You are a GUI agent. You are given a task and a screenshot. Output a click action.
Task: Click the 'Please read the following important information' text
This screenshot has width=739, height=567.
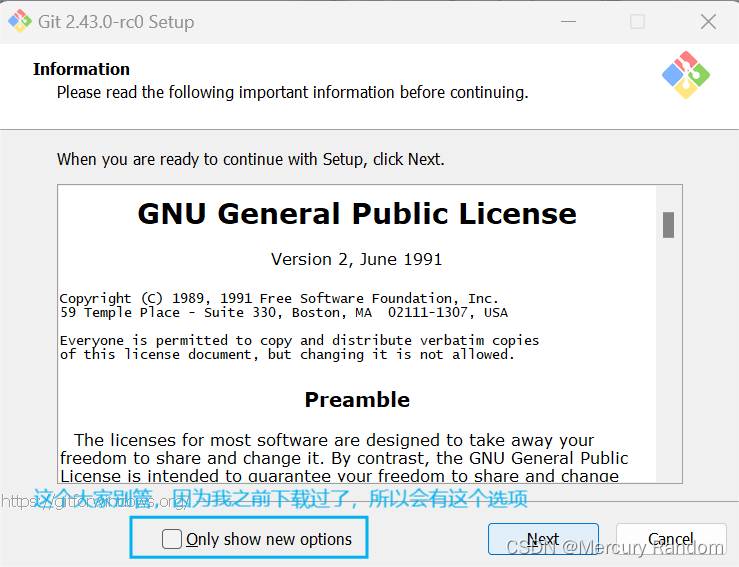pos(292,92)
